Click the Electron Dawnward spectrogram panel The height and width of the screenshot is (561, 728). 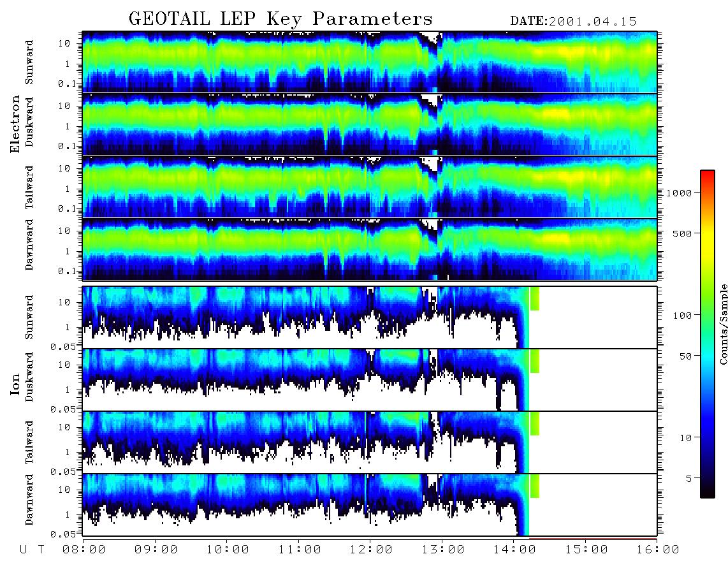(x=370, y=249)
